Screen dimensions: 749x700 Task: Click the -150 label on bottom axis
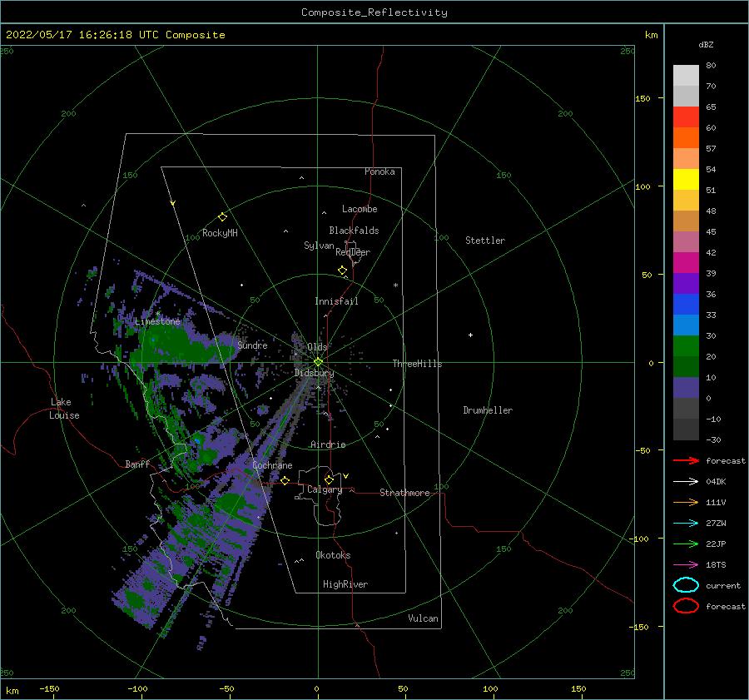(49, 688)
